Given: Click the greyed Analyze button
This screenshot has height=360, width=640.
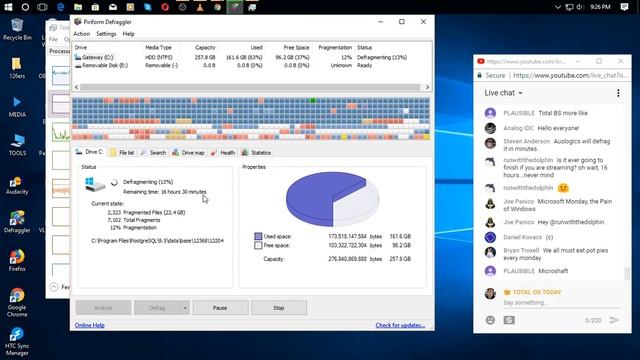Looking at the screenshot, I should pos(103,308).
